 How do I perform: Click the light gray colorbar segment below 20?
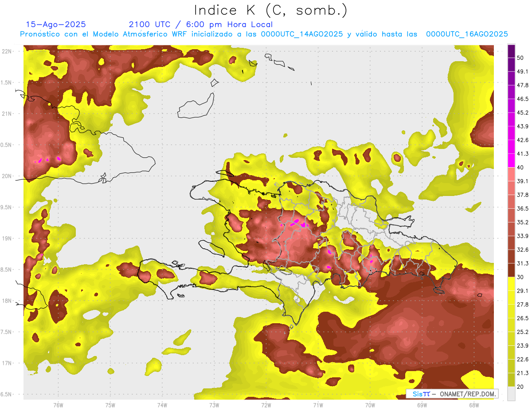tap(511, 394)
